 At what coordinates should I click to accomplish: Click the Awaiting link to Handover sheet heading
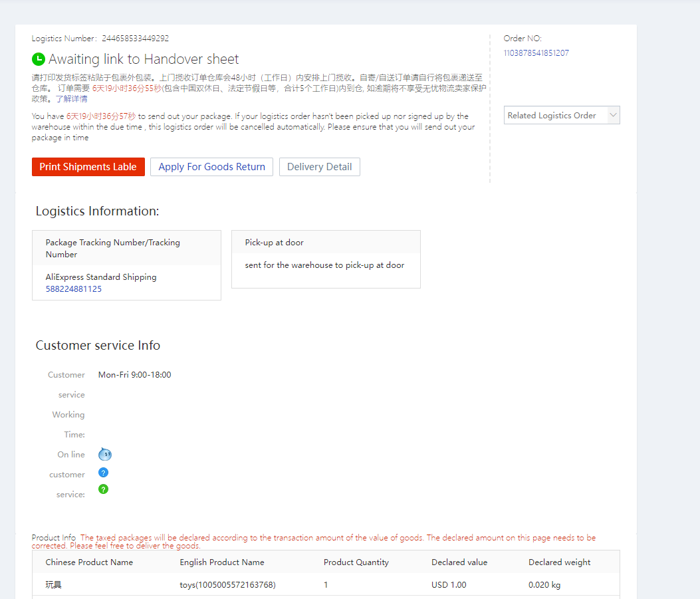[x=144, y=59]
